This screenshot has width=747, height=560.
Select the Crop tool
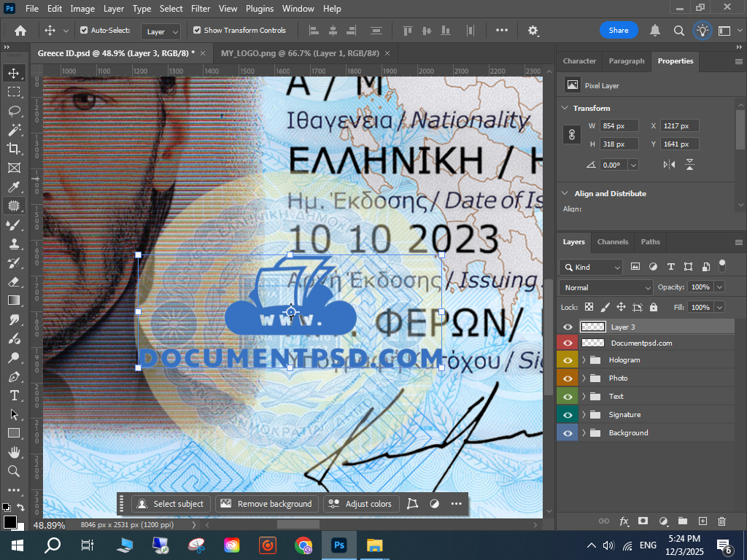(13, 149)
